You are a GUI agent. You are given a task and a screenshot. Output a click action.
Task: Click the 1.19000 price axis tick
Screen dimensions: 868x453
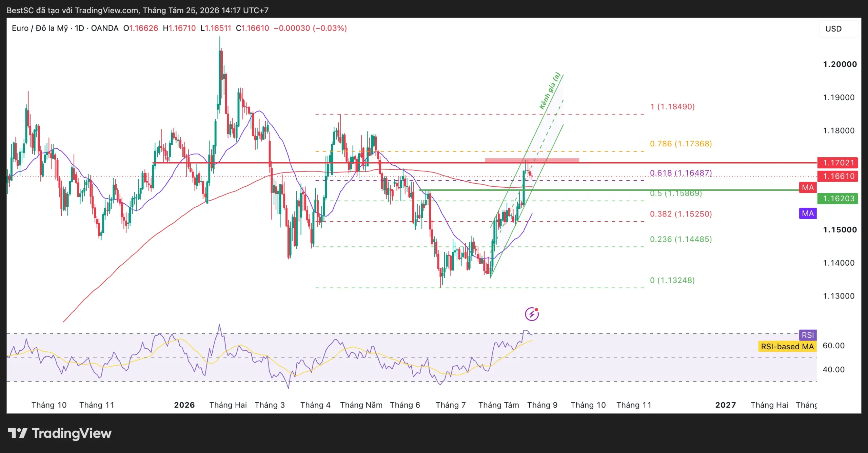tap(839, 98)
